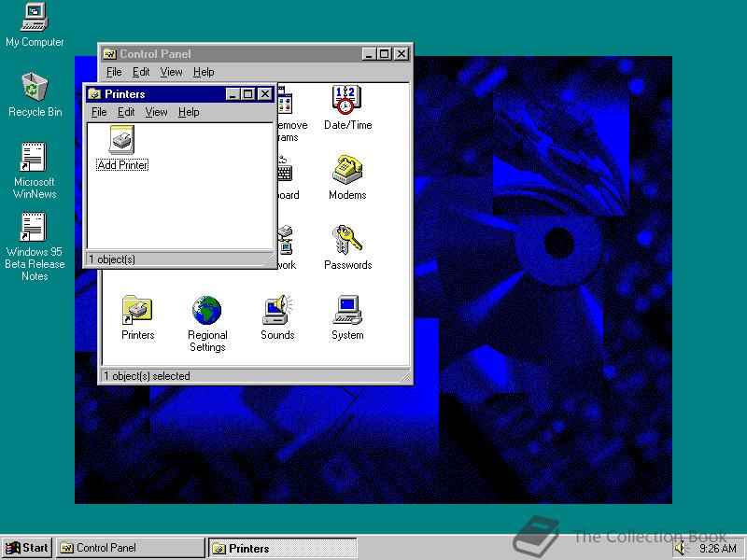Screen dimensions: 747x560
Task: Open the Help menu in Printers window
Action: [x=189, y=112]
